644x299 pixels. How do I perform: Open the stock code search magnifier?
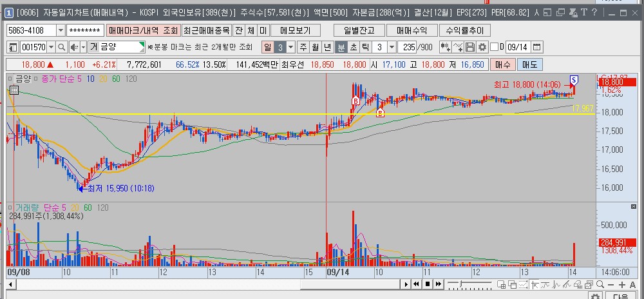click(x=62, y=47)
